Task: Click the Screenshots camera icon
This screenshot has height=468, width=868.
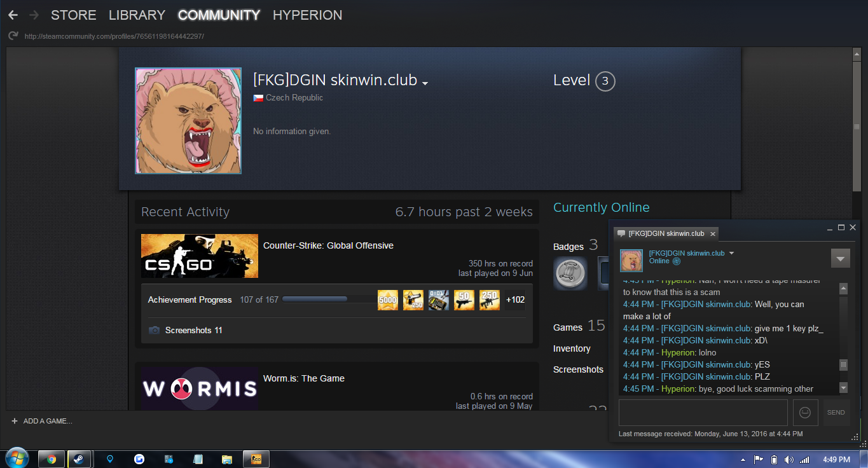Action: 154,331
